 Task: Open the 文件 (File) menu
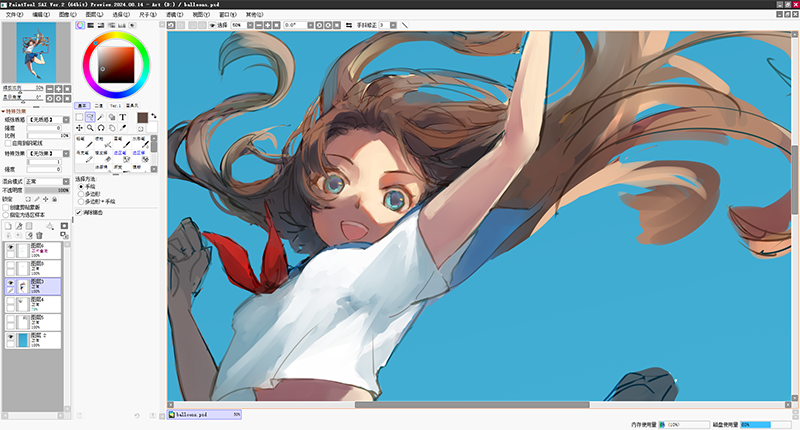[14, 15]
